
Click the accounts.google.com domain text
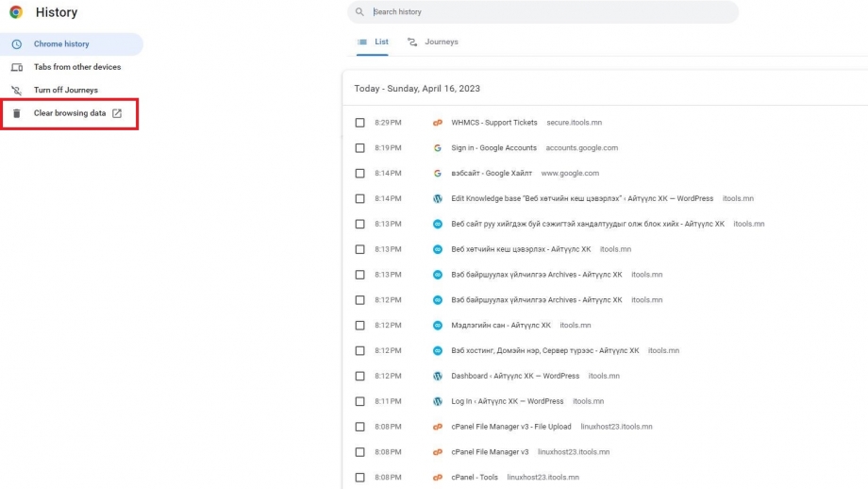pyautogui.click(x=582, y=148)
